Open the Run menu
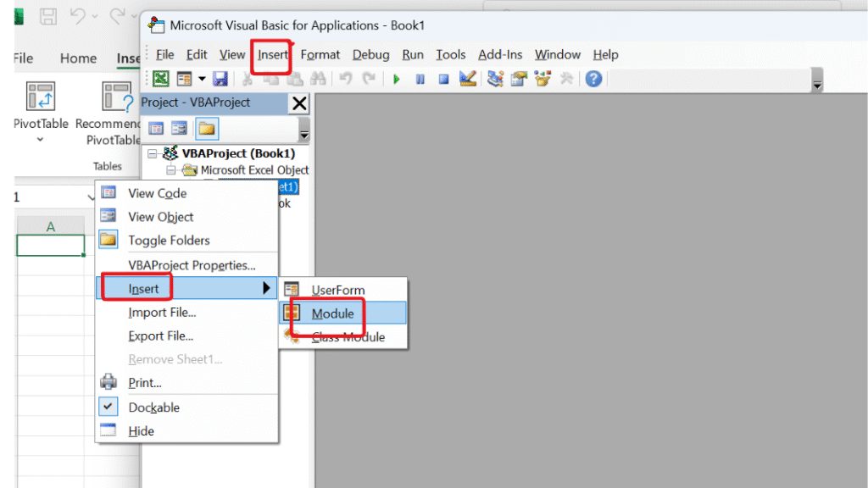This screenshot has width=868, height=488. click(413, 55)
